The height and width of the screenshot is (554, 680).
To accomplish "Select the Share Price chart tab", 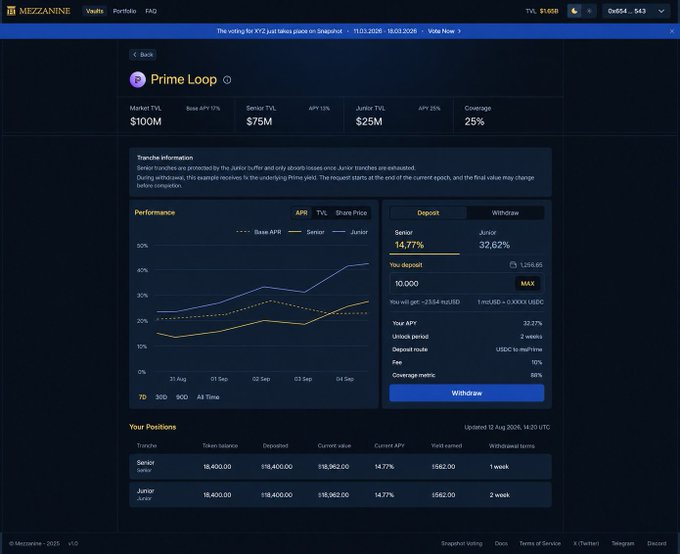I will tap(351, 213).
